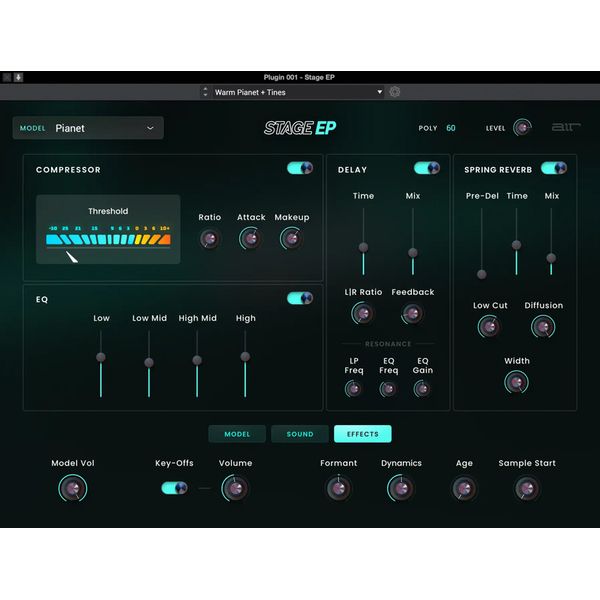
Task: Click the Delay Mix slider handle
Action: coord(412,253)
